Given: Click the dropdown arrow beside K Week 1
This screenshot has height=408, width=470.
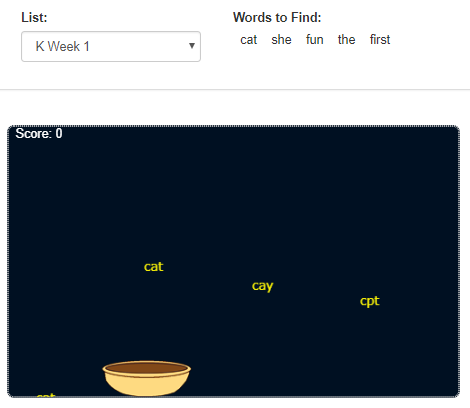Looking at the screenshot, I should (192, 46).
